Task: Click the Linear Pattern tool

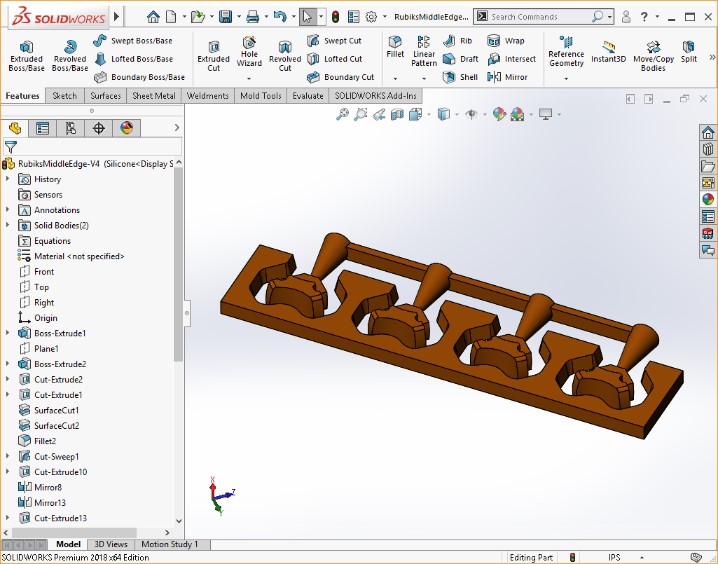Action: (424, 52)
